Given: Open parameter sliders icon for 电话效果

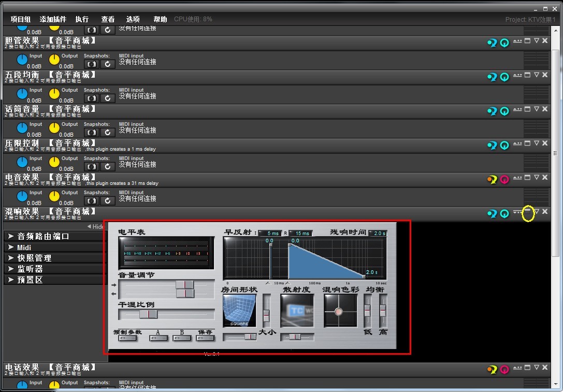Looking at the screenshot, I should pos(517,367).
